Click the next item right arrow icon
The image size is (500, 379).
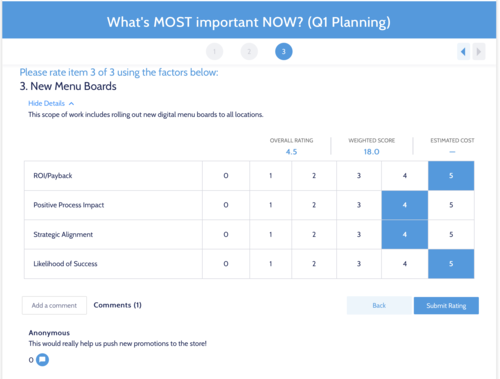pyautogui.click(x=479, y=52)
